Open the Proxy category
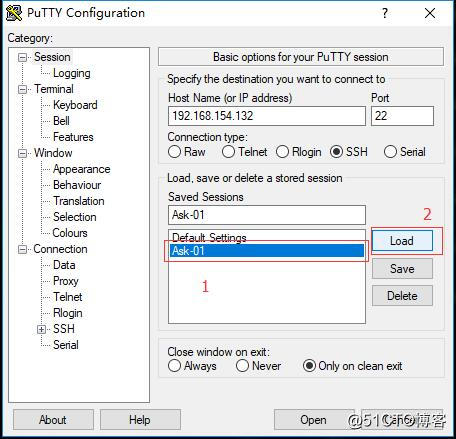Viewport: 456px width, 439px height. (66, 281)
